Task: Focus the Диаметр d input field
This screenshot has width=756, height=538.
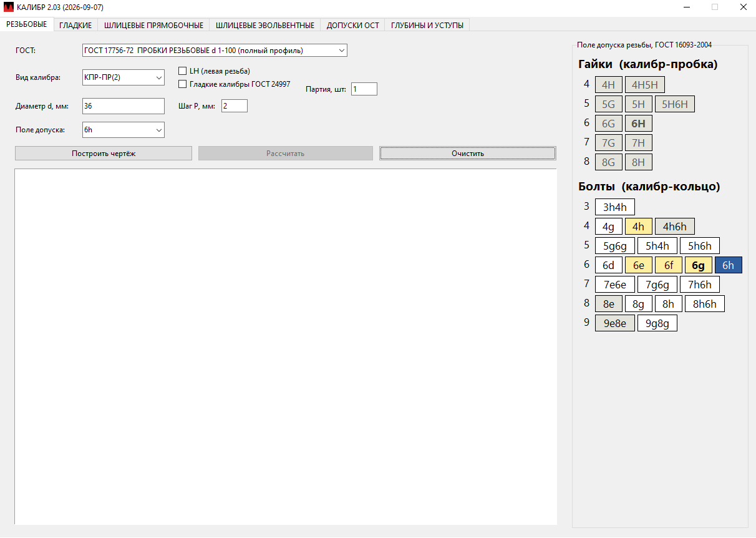Action: (x=124, y=106)
